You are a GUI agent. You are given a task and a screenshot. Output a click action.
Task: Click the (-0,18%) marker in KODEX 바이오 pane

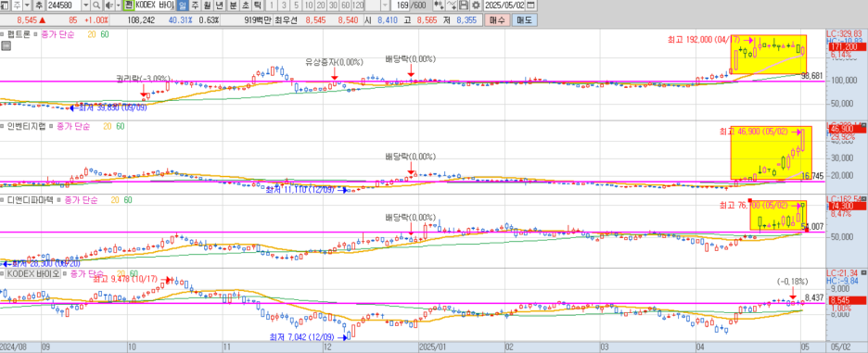point(792,281)
